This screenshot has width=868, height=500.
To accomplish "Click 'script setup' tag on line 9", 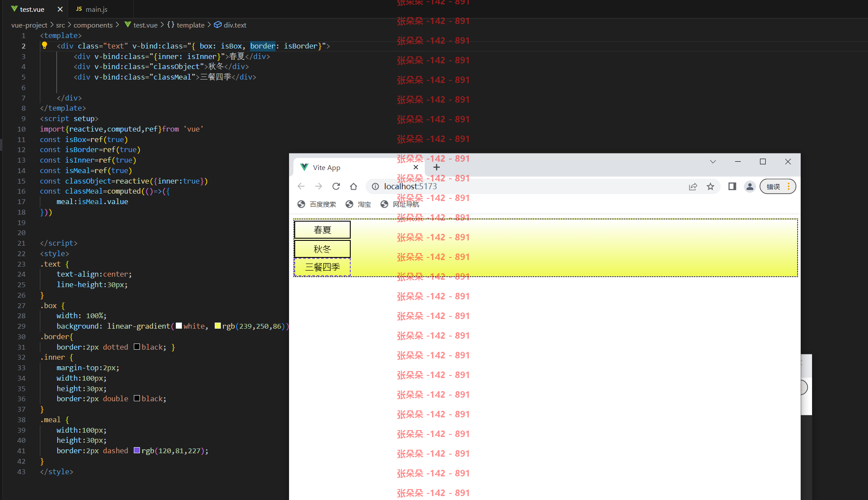I will (69, 118).
